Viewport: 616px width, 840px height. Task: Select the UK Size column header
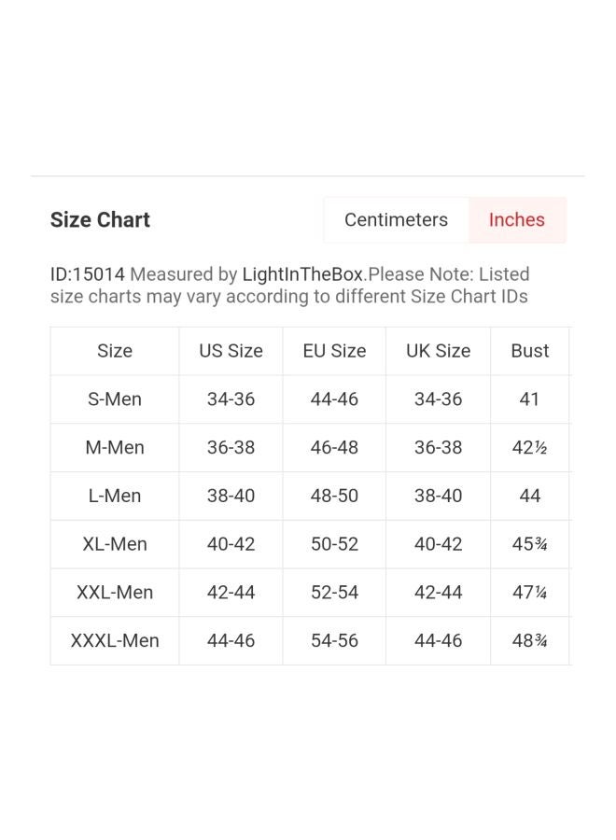(438, 351)
